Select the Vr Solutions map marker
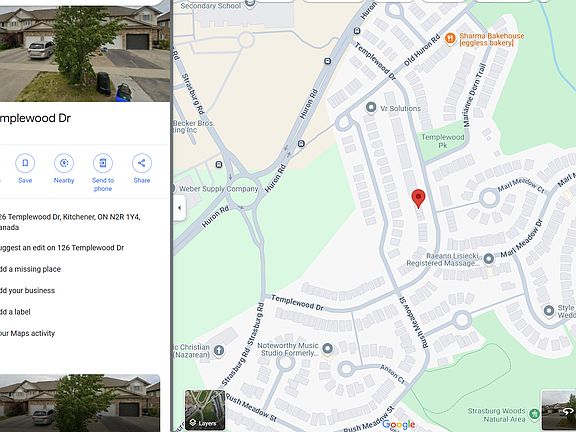This screenshot has width=576, height=432. pyautogui.click(x=371, y=107)
